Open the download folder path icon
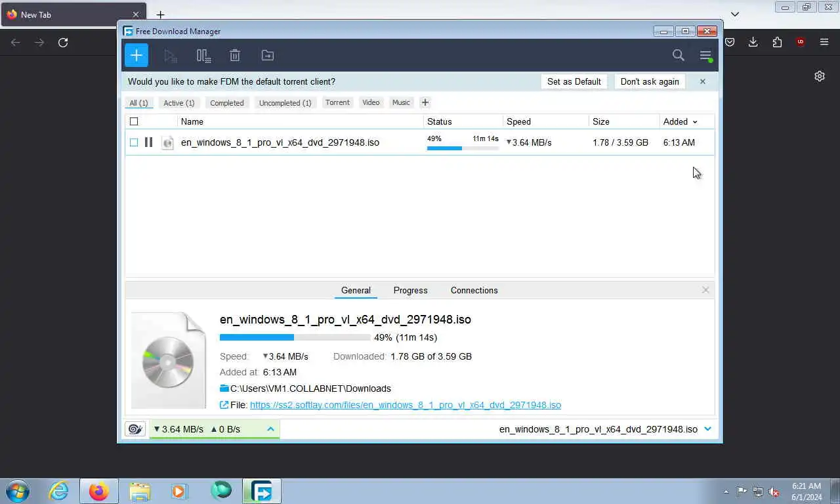840x504 pixels. 224,388
